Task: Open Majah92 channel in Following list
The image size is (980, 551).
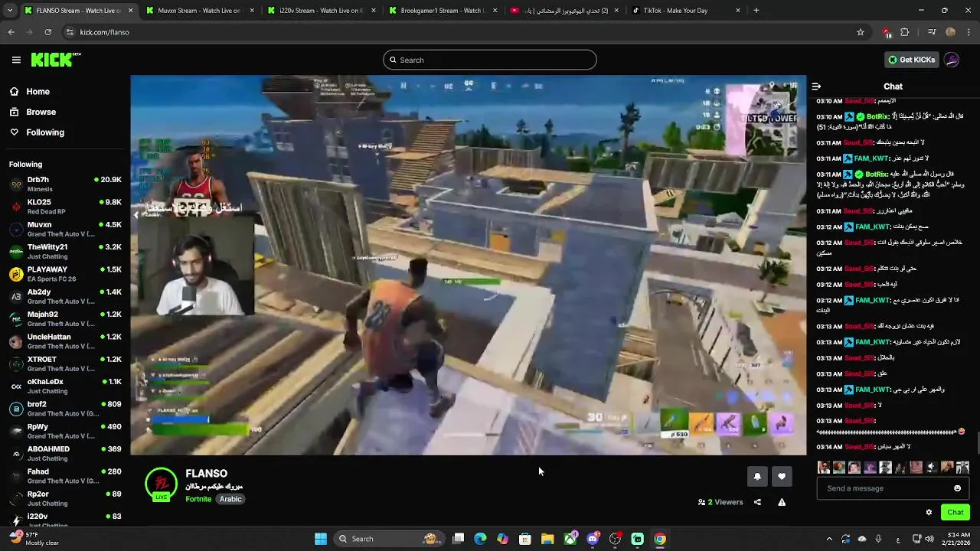Action: [x=65, y=319]
